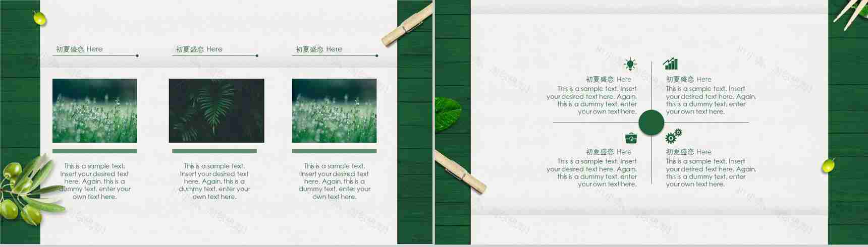Click the paragraph below the gears icon
This screenshot has height=247, width=868.
pos(711,173)
